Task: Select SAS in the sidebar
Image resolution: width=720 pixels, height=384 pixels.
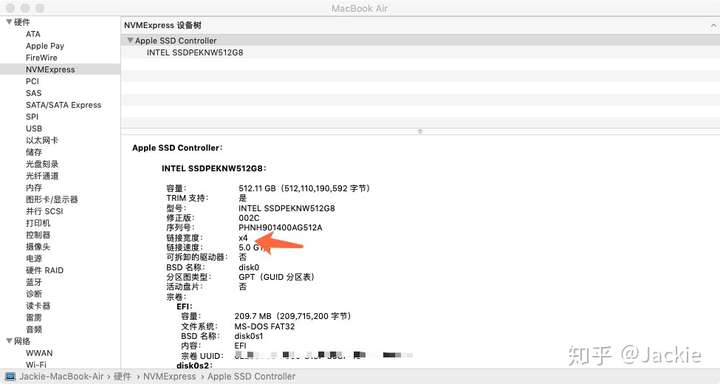Action: click(x=34, y=93)
